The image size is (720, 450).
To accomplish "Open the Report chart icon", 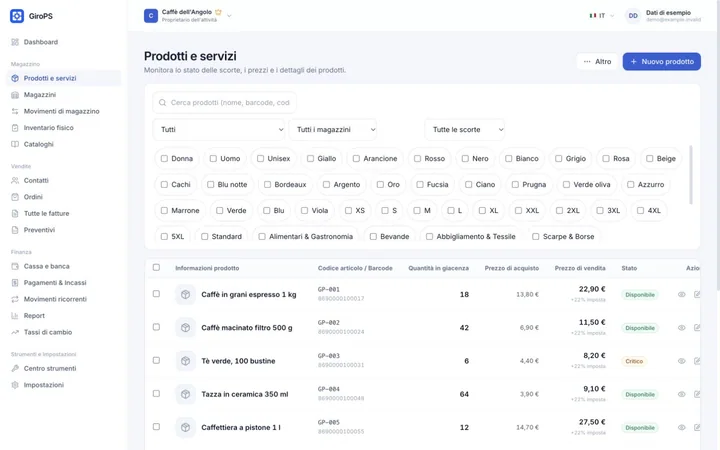I will pyautogui.click(x=15, y=316).
